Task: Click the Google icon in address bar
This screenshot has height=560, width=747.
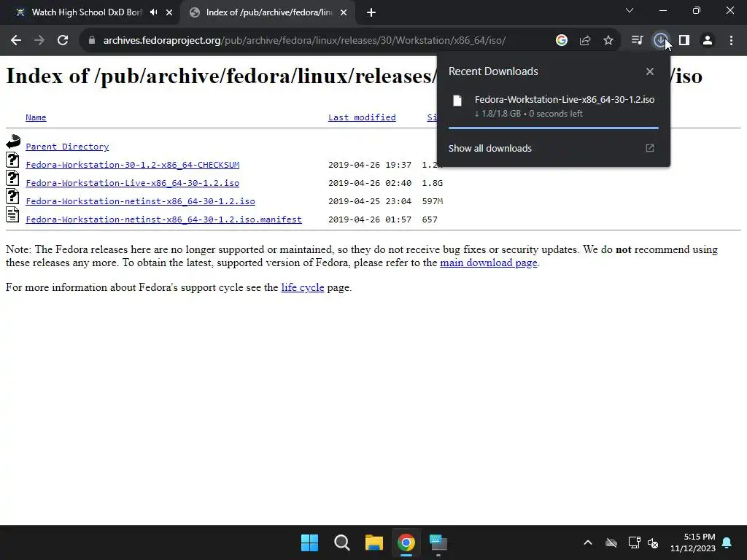Action: [562, 41]
